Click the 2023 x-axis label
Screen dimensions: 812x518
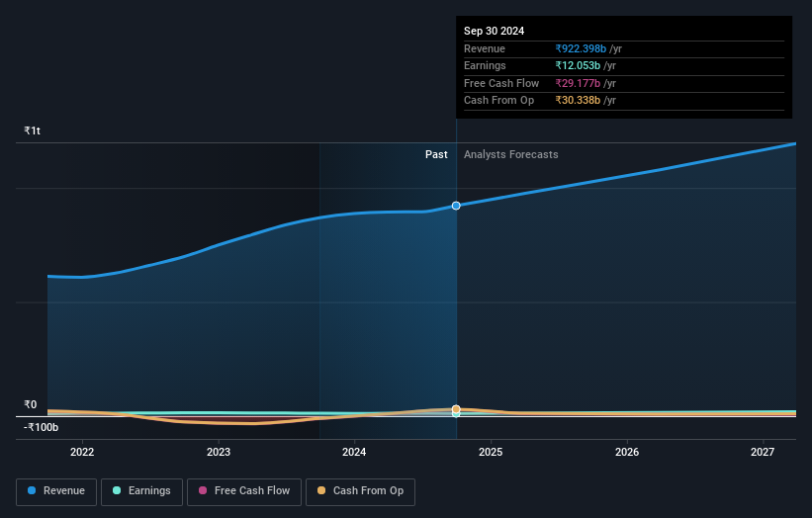click(219, 453)
